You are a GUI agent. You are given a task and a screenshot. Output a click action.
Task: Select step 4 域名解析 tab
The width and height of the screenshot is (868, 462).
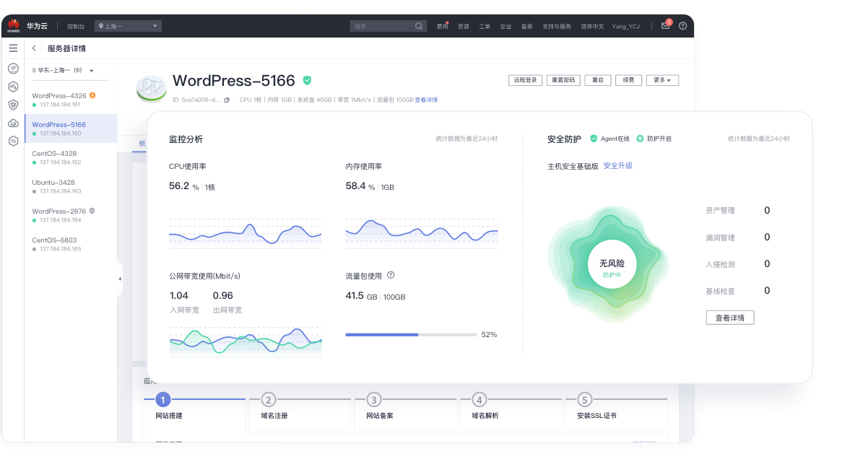512,408
